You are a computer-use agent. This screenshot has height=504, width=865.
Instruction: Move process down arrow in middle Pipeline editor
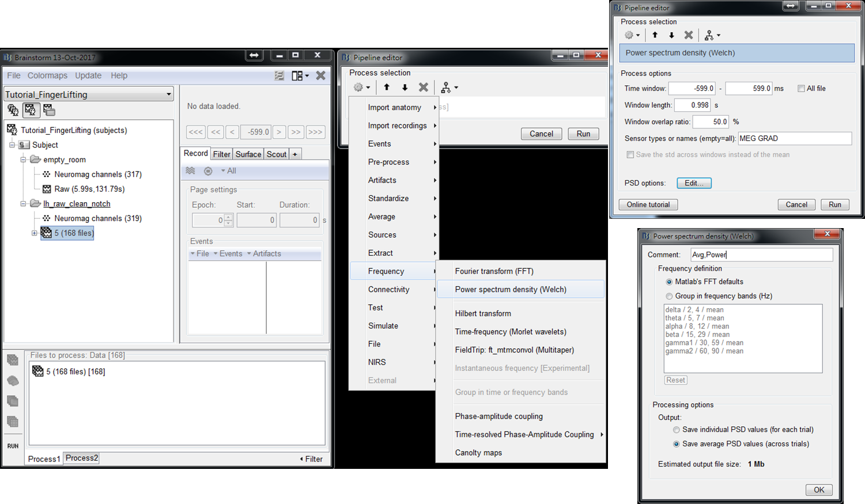[405, 88]
